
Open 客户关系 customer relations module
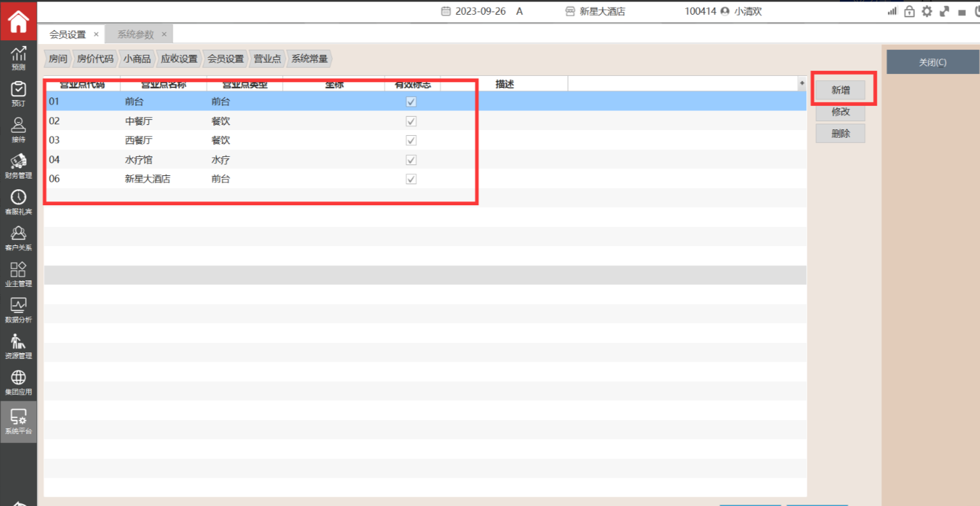[18, 238]
